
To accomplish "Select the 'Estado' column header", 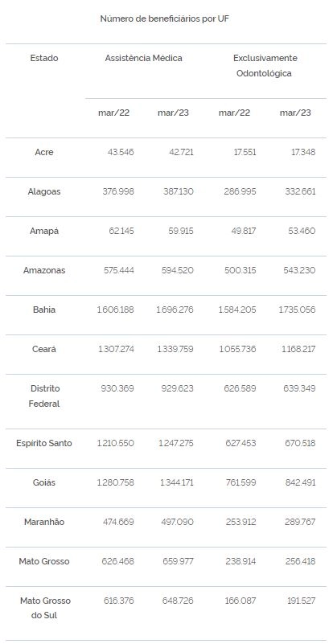I will click(x=44, y=58).
